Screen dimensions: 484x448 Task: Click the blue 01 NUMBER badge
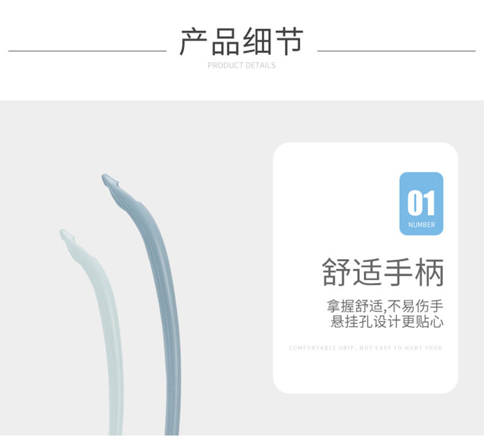coord(421,203)
